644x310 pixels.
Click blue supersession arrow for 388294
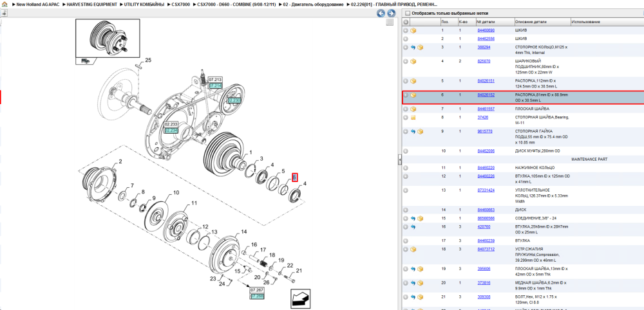(413, 48)
